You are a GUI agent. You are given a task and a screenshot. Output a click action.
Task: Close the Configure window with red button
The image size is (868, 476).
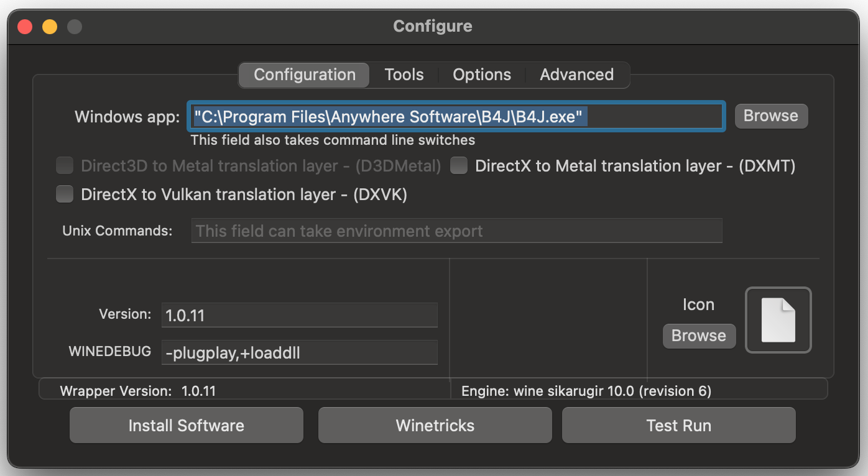pyautogui.click(x=25, y=27)
